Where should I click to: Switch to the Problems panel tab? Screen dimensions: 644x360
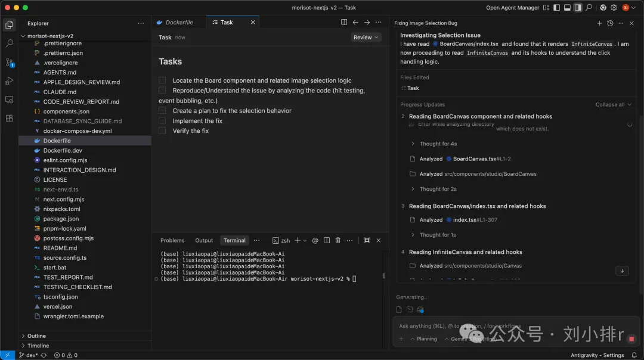coord(172,240)
